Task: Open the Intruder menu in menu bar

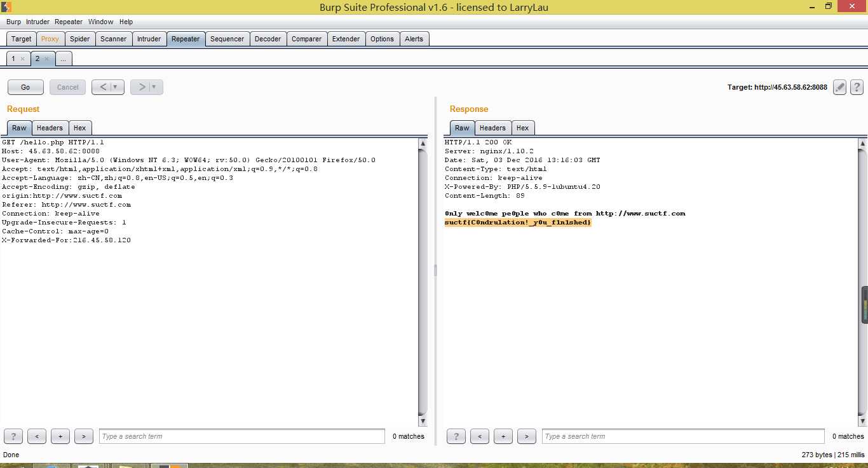Action: point(37,22)
